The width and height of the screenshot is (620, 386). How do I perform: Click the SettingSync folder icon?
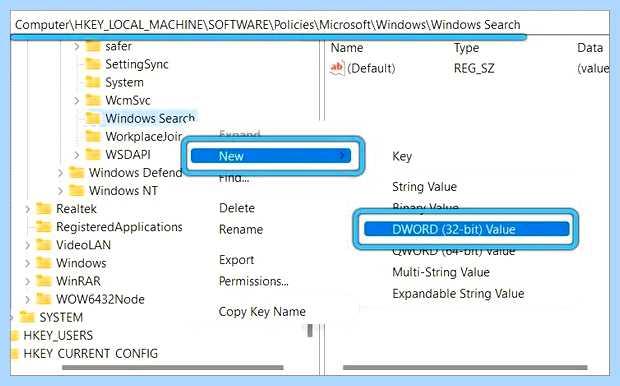pyautogui.click(x=93, y=64)
